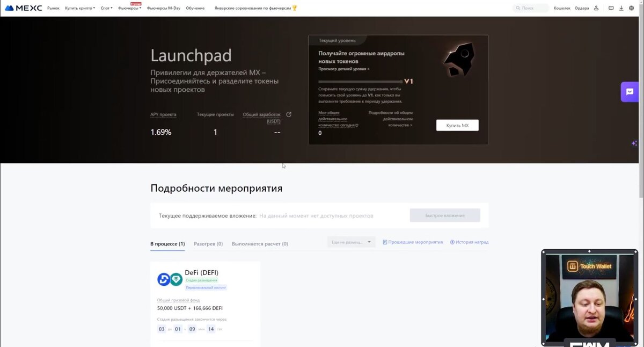
Task: Open Подробности об общем действительном количестве link
Action: click(x=391, y=119)
